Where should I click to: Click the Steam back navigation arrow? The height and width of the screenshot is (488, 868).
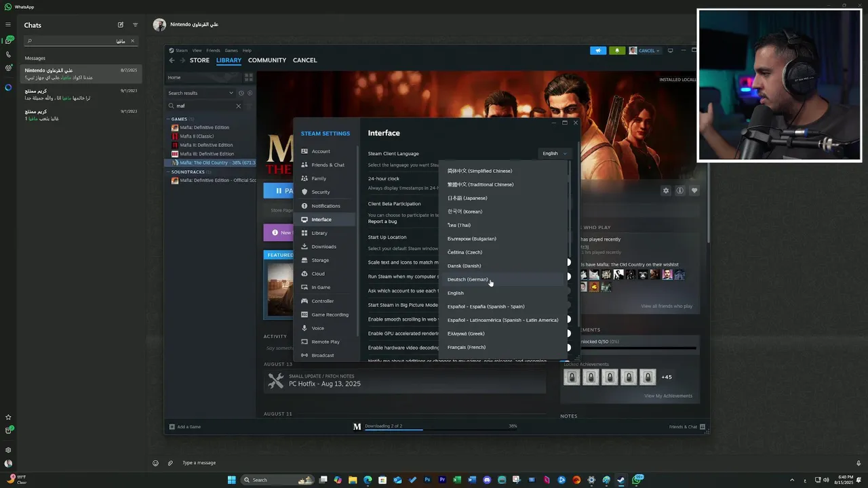point(172,60)
